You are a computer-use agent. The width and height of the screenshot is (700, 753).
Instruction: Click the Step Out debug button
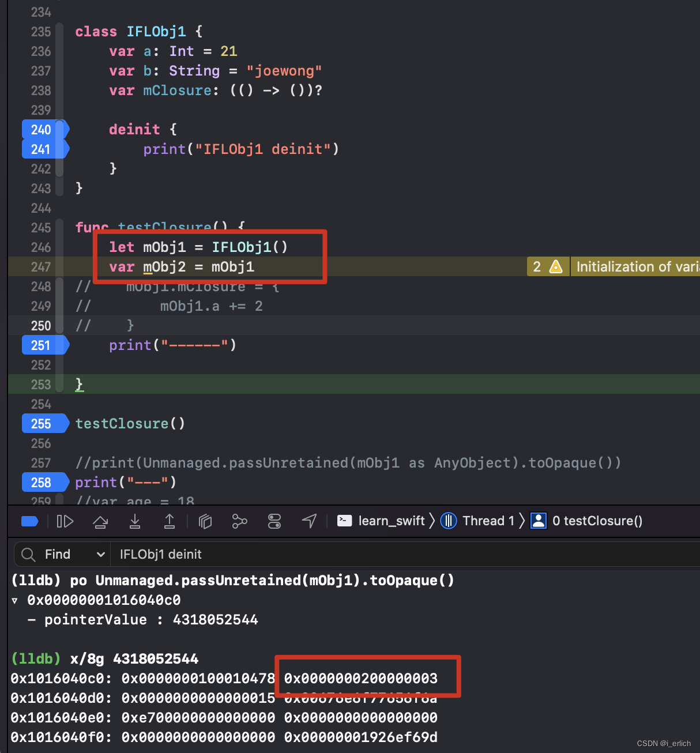pos(170,521)
